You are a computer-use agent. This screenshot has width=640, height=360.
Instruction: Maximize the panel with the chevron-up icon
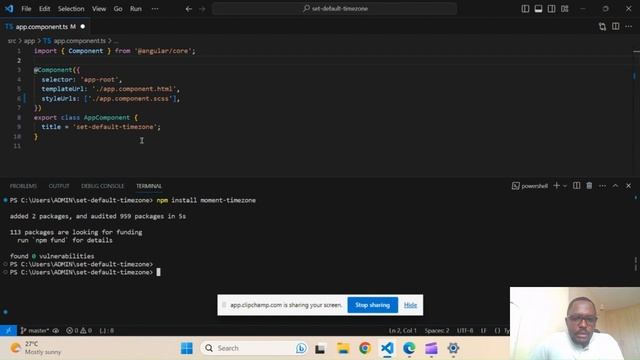[616, 186]
